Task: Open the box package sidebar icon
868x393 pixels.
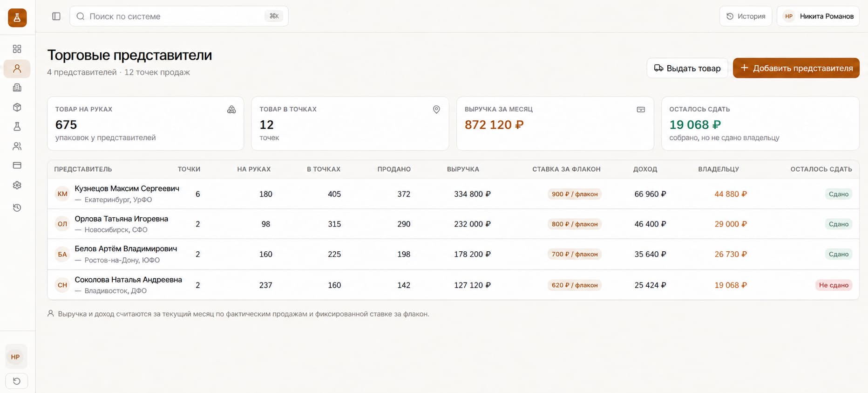Action: (x=17, y=107)
